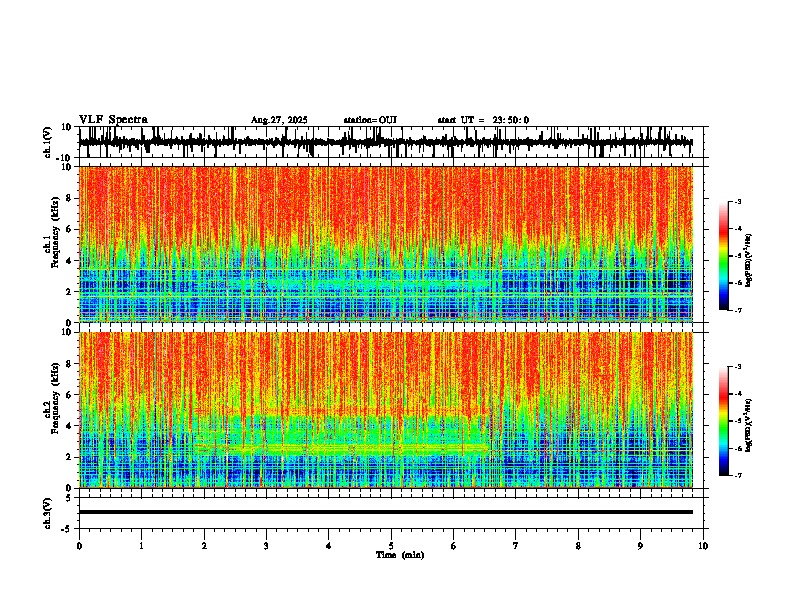
Task: Click the '1' tick on the Time axis
Action: (141, 546)
